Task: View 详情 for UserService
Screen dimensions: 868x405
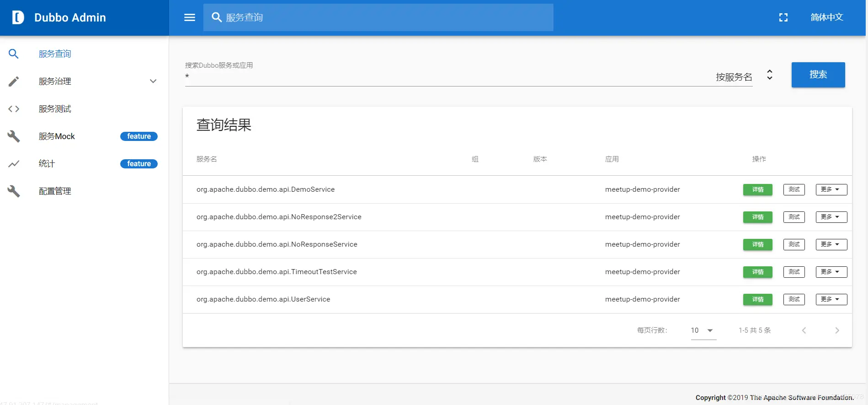Action: click(758, 299)
